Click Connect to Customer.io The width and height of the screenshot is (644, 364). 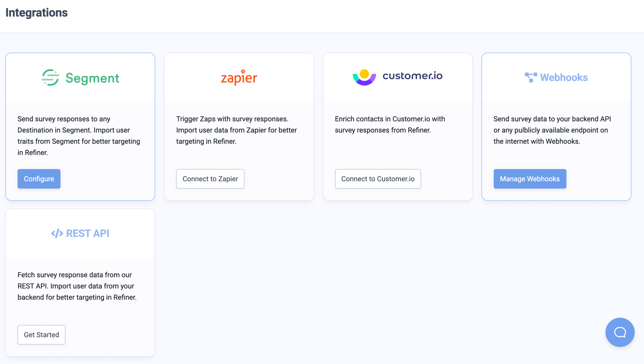coord(378,179)
